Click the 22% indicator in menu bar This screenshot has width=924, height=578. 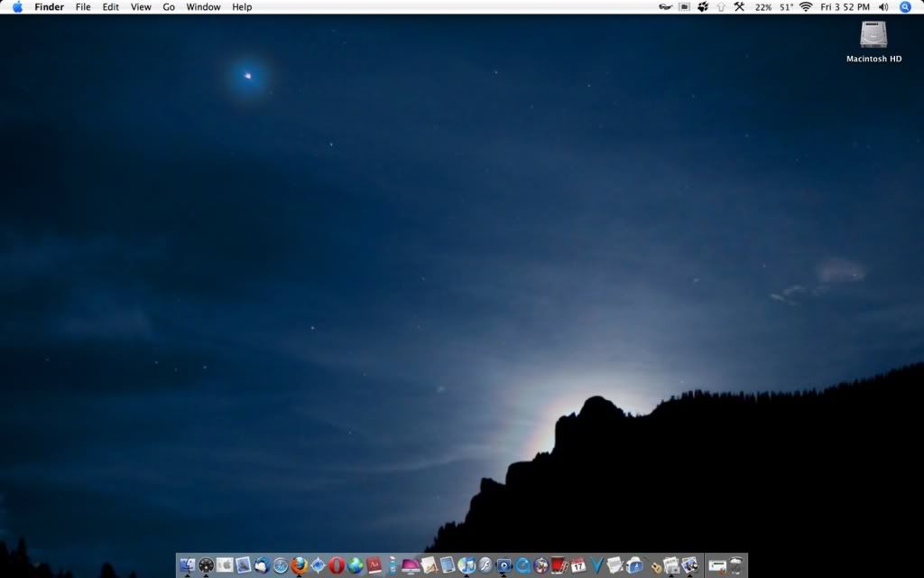click(x=763, y=7)
